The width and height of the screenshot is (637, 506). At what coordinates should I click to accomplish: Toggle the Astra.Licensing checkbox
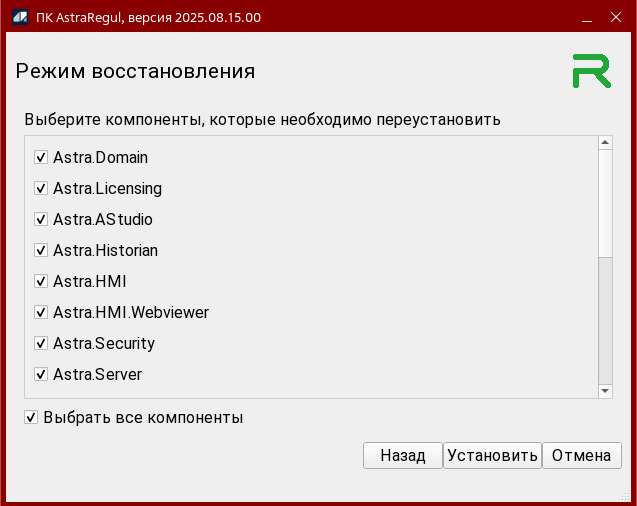pos(41,189)
